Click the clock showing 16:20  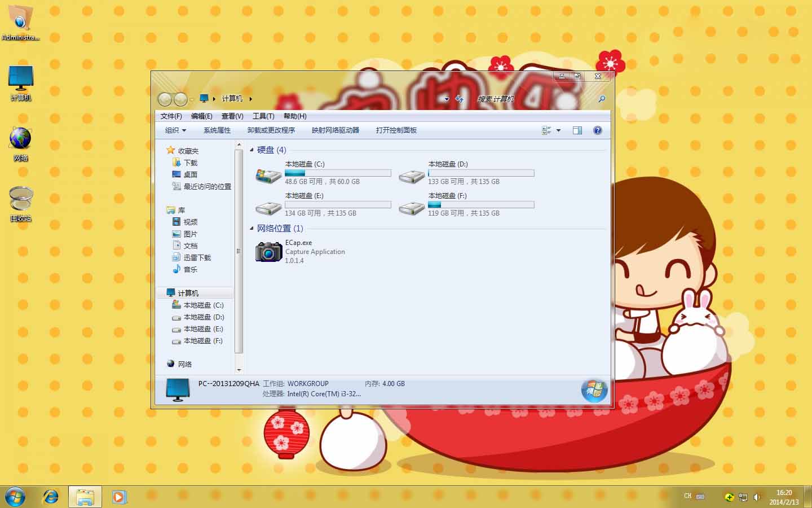click(x=784, y=493)
